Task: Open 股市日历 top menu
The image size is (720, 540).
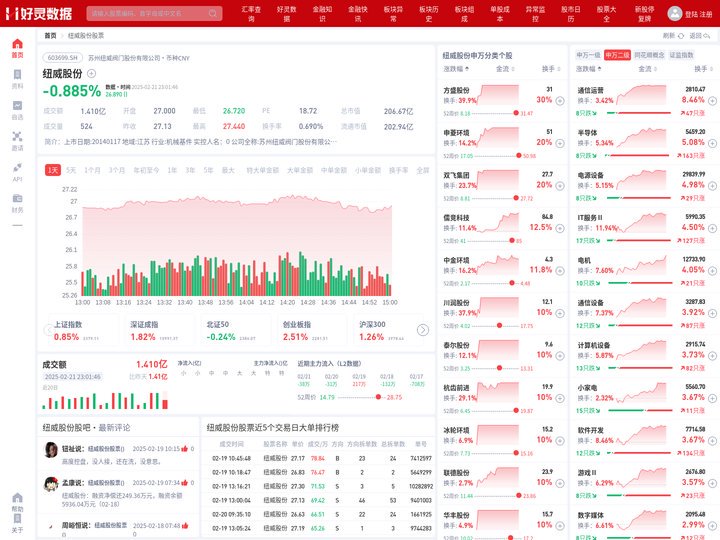Action: 571,13
